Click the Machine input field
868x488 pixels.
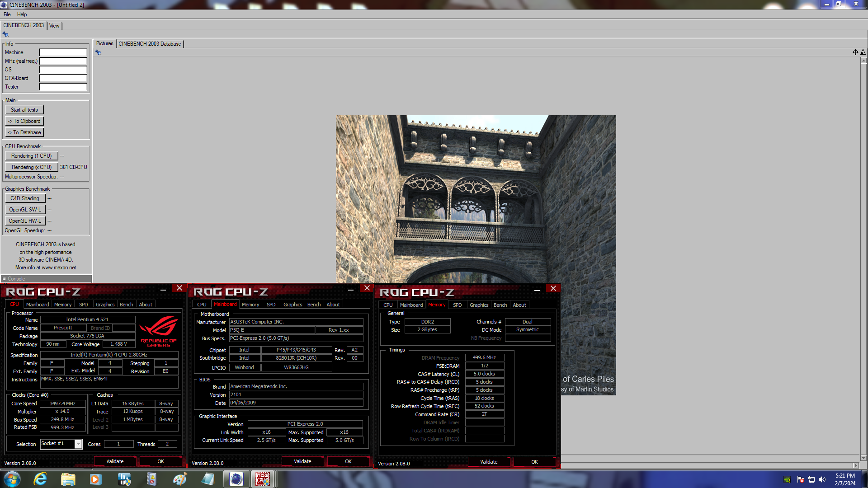(63, 52)
